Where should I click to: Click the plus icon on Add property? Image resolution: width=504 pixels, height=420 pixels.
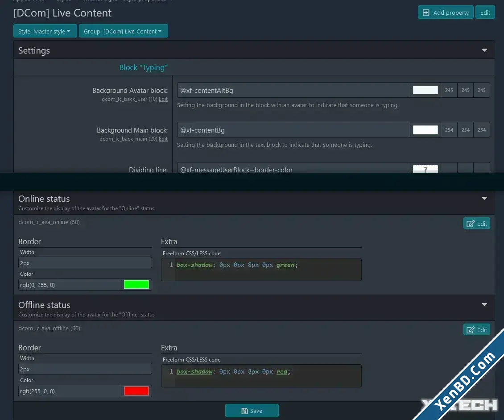[426, 12]
